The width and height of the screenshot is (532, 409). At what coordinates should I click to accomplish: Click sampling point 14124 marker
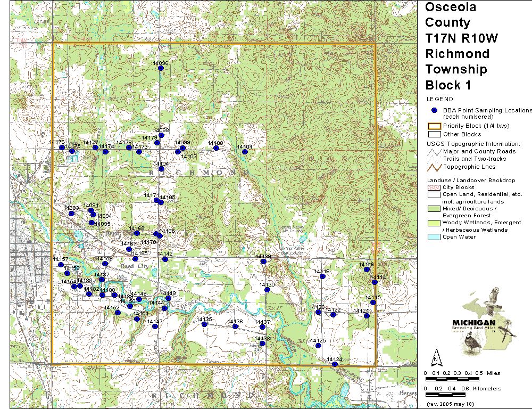335,364
